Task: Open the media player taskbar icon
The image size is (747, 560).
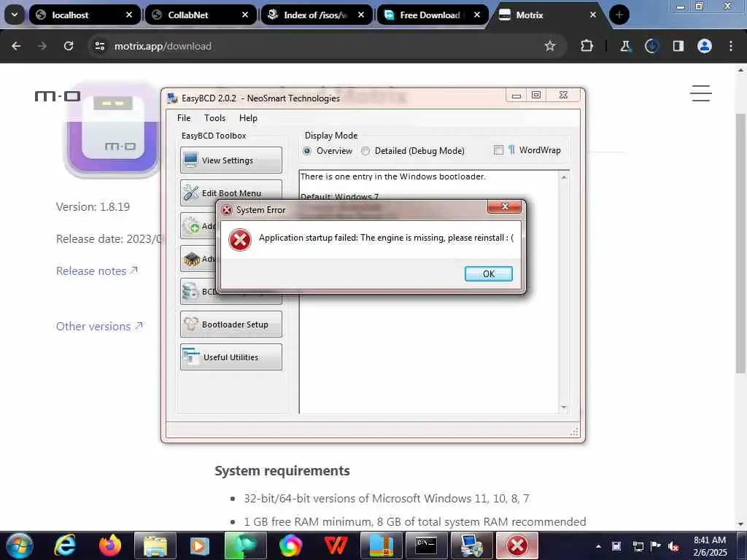Action: [200, 545]
